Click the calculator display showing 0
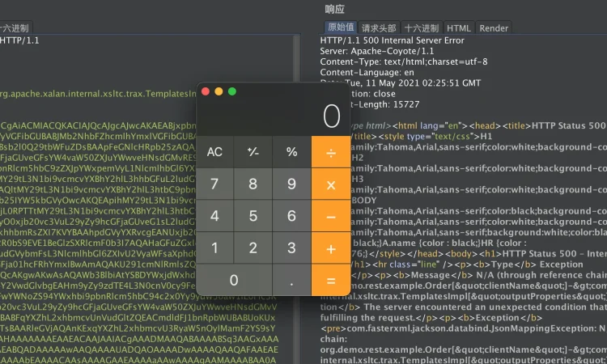The image size is (607, 364). tap(332, 116)
